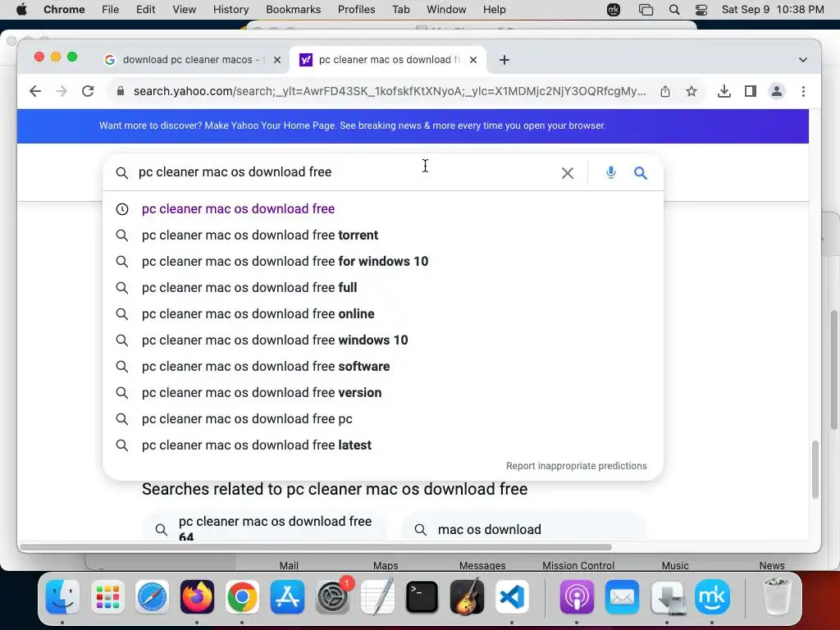840x630 pixels.
Task: Pick the suggestion ending in 'latest'
Action: pyautogui.click(x=383, y=445)
